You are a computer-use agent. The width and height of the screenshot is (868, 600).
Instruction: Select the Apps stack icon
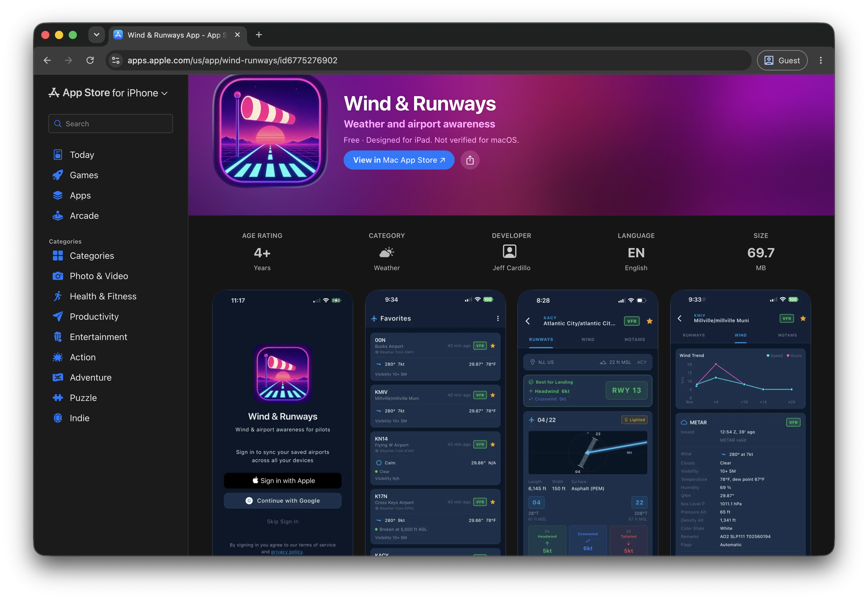click(58, 195)
